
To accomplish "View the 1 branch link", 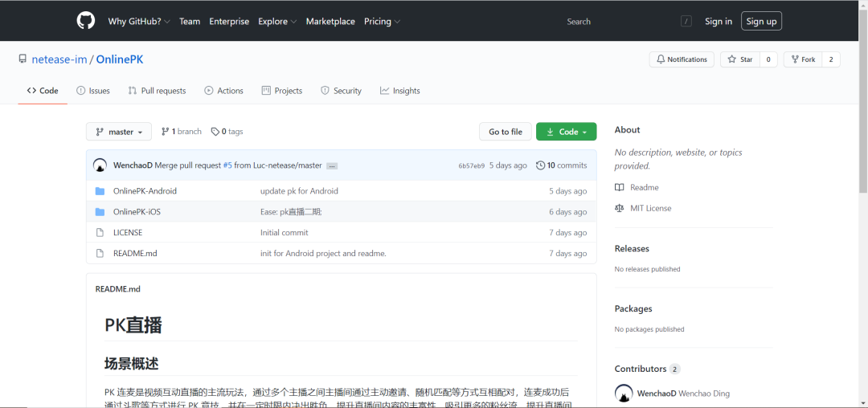I will click(x=181, y=132).
